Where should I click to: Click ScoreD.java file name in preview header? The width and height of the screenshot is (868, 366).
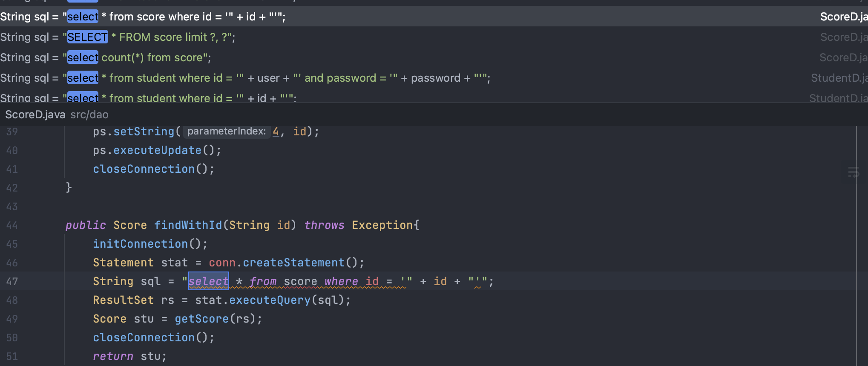click(x=35, y=115)
